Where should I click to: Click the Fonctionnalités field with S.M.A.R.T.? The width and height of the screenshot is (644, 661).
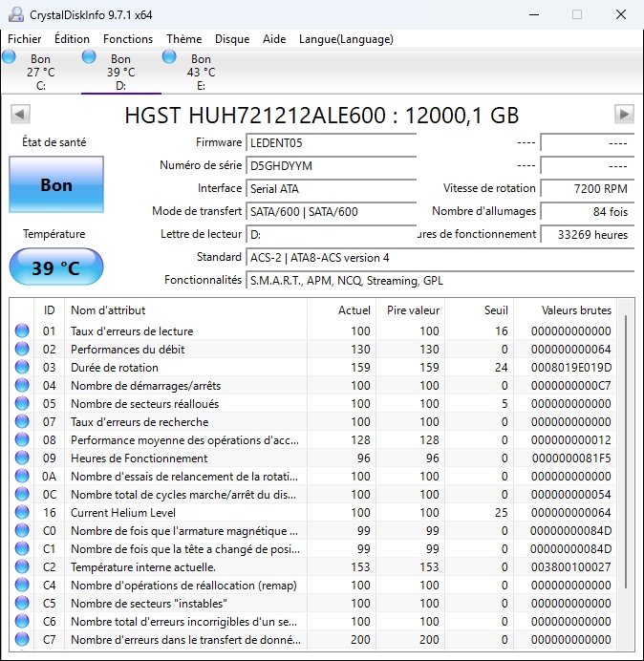click(440, 281)
